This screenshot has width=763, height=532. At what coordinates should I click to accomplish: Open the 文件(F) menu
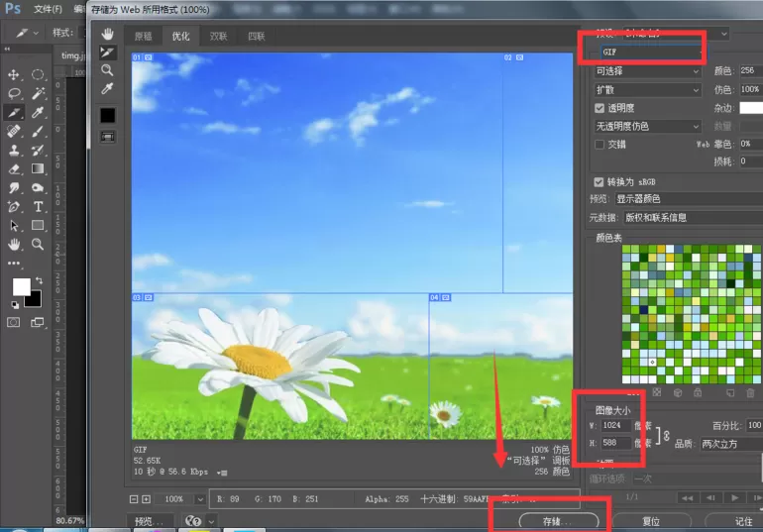(x=48, y=9)
